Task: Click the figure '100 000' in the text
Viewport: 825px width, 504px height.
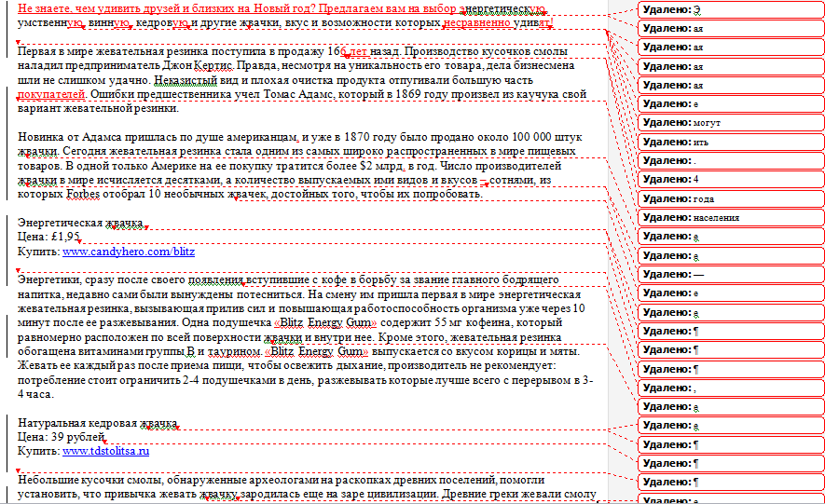Action: (x=531, y=137)
